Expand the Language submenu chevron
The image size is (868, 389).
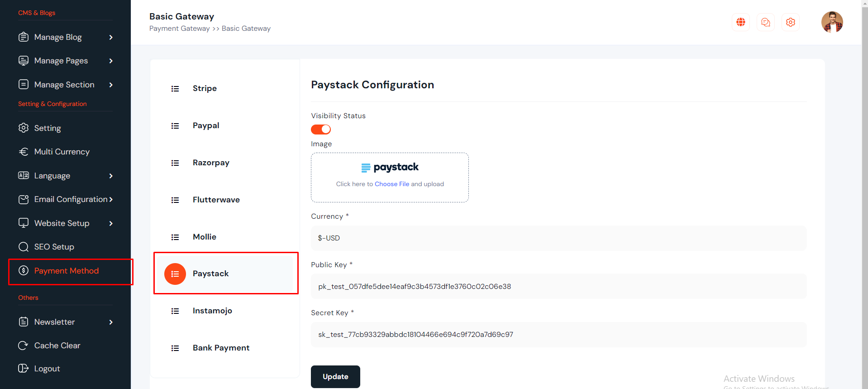click(x=111, y=176)
